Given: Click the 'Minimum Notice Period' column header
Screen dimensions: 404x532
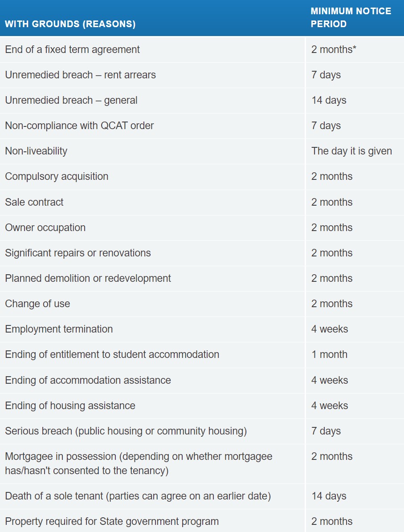Looking at the screenshot, I should click(351, 18).
